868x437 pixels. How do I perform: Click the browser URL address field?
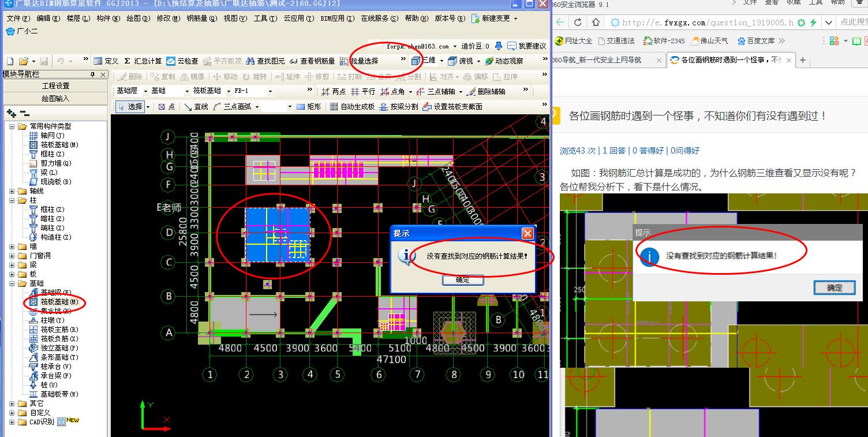pyautogui.click(x=709, y=23)
